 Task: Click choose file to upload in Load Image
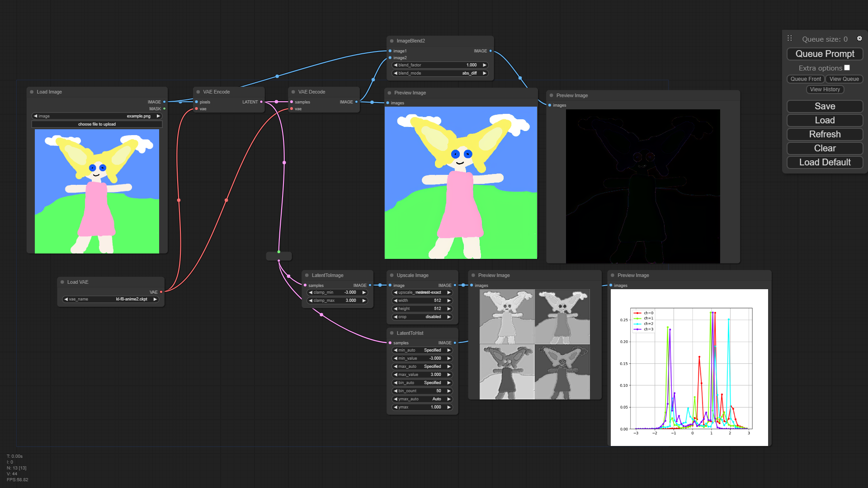coord(97,124)
